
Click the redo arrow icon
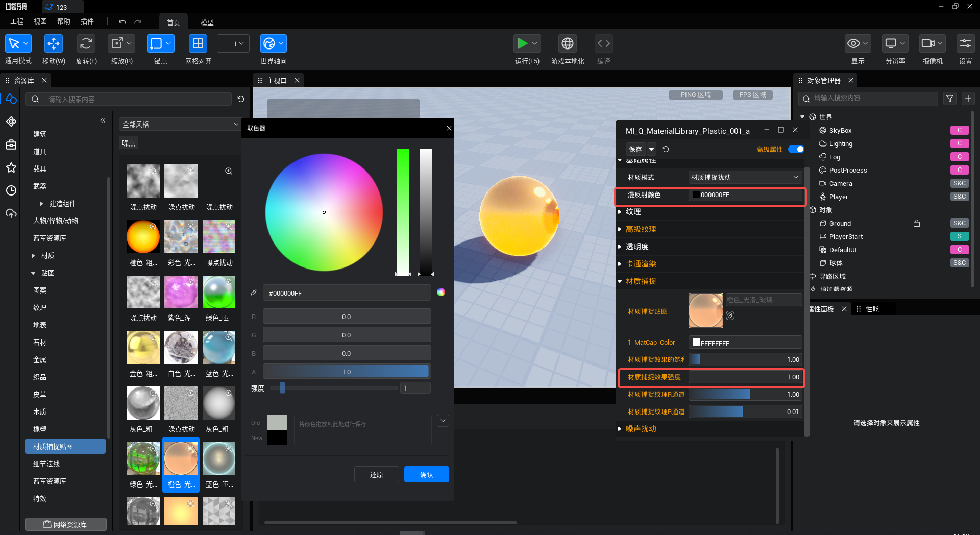[138, 22]
